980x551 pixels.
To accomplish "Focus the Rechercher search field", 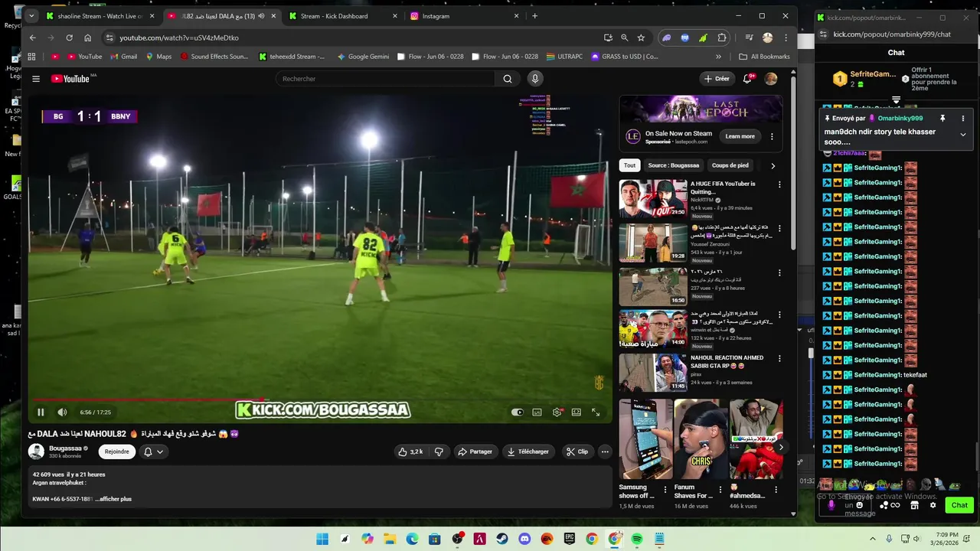I will [x=385, y=79].
